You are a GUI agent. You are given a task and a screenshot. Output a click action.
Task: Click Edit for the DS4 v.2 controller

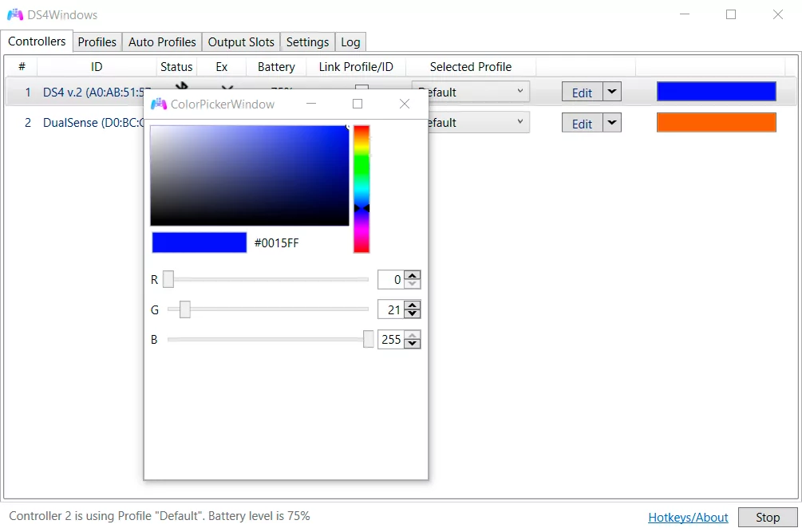[582, 93]
